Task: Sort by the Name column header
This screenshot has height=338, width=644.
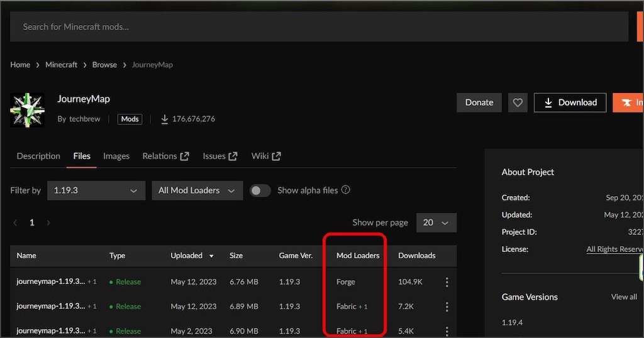Action: pos(26,256)
